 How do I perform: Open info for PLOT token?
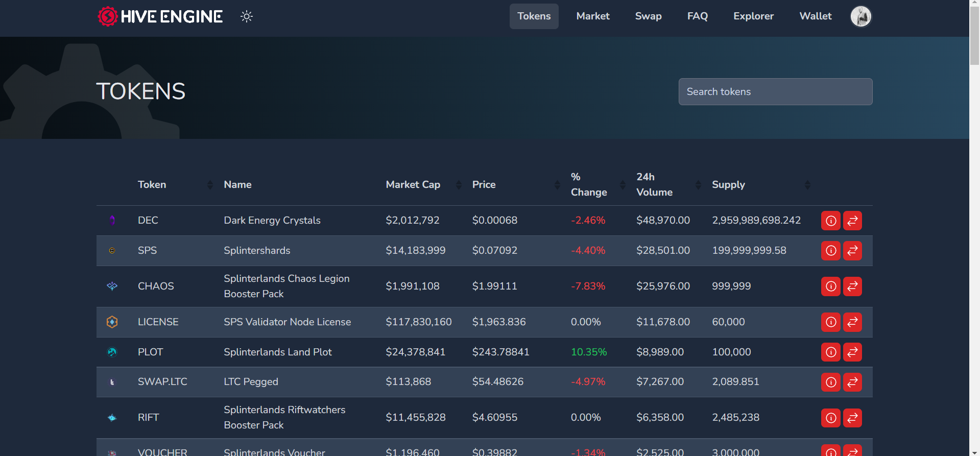(831, 352)
